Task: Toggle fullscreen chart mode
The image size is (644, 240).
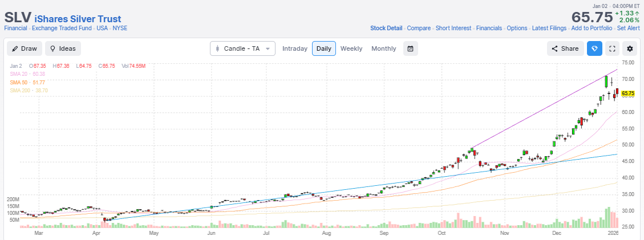Action: click(612, 48)
